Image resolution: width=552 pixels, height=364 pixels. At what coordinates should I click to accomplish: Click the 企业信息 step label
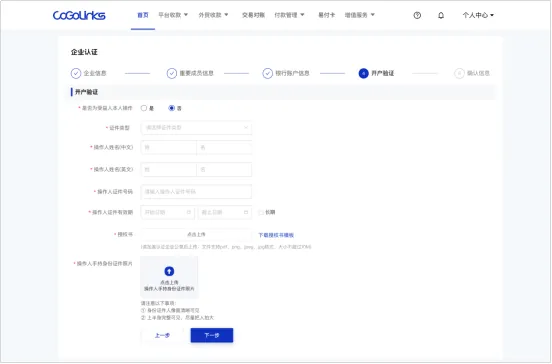(95, 73)
